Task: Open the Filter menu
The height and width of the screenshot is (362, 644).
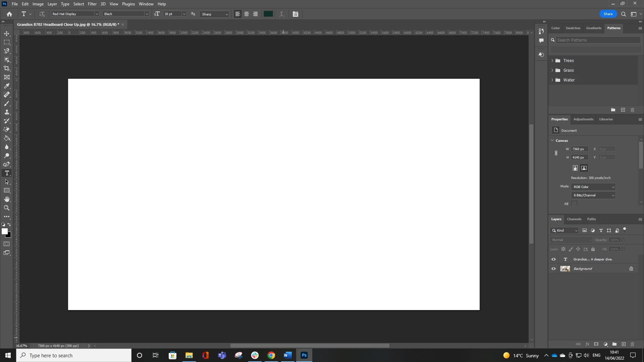Action: [x=92, y=4]
